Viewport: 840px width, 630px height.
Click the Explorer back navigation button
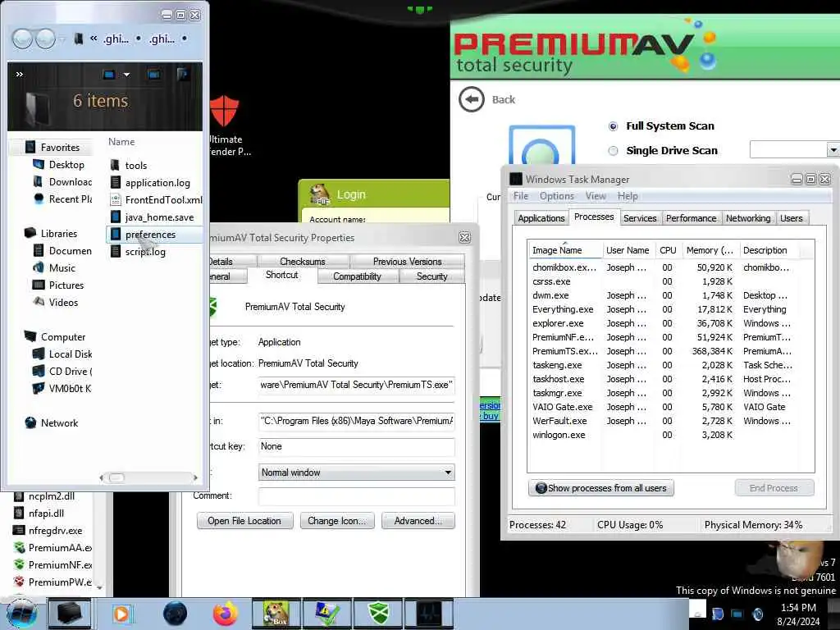(x=22, y=39)
